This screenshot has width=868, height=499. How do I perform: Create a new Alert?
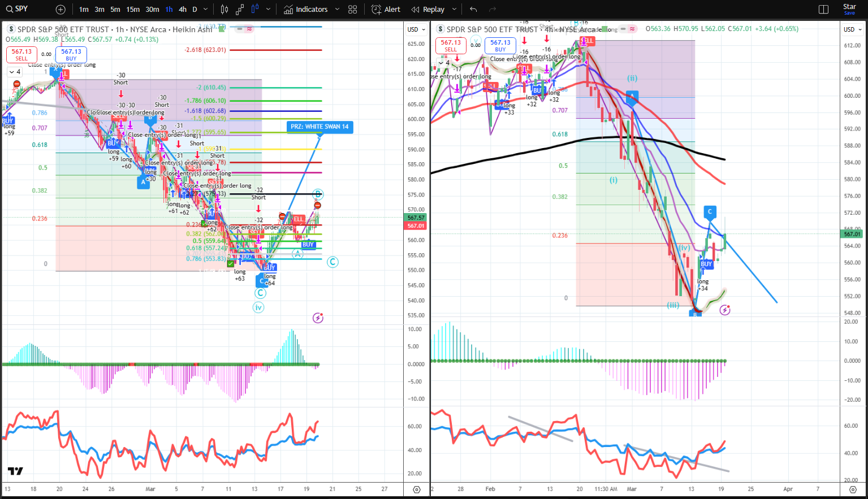pyautogui.click(x=386, y=10)
